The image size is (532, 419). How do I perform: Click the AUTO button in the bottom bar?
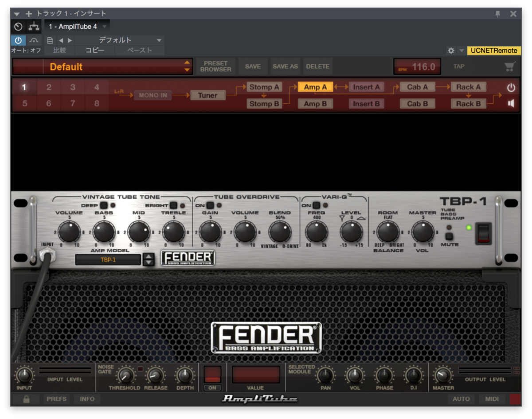[x=461, y=399]
